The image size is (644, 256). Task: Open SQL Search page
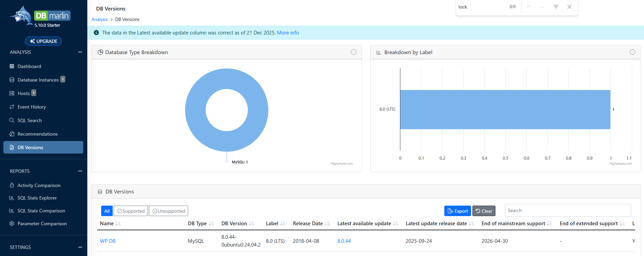(x=29, y=120)
